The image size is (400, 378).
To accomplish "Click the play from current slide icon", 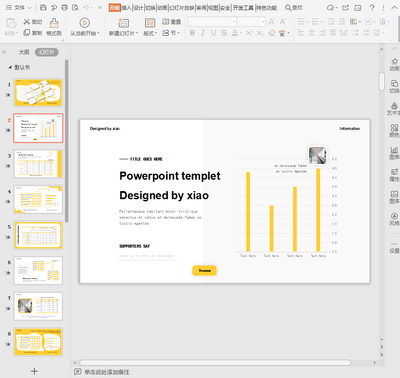I will click(85, 23).
